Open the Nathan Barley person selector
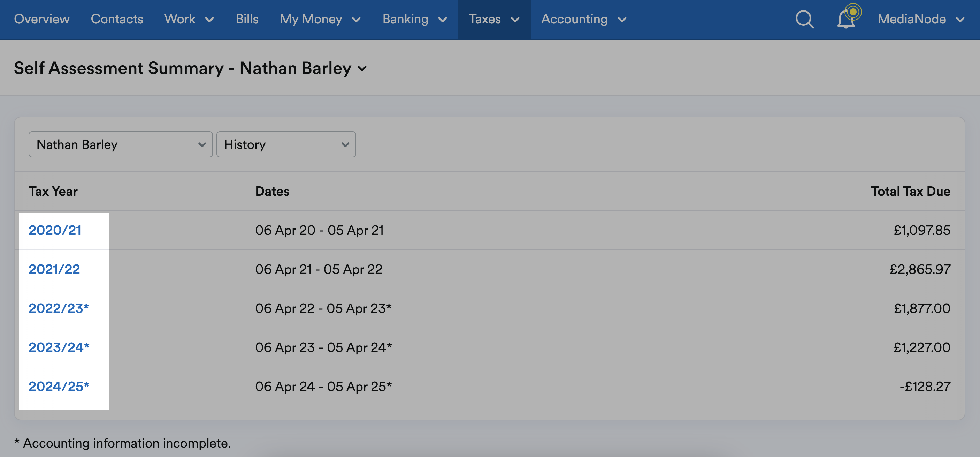The height and width of the screenshot is (457, 980). (121, 144)
